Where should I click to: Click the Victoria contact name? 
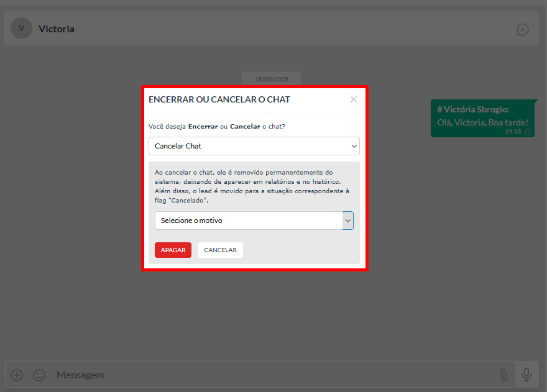(56, 29)
